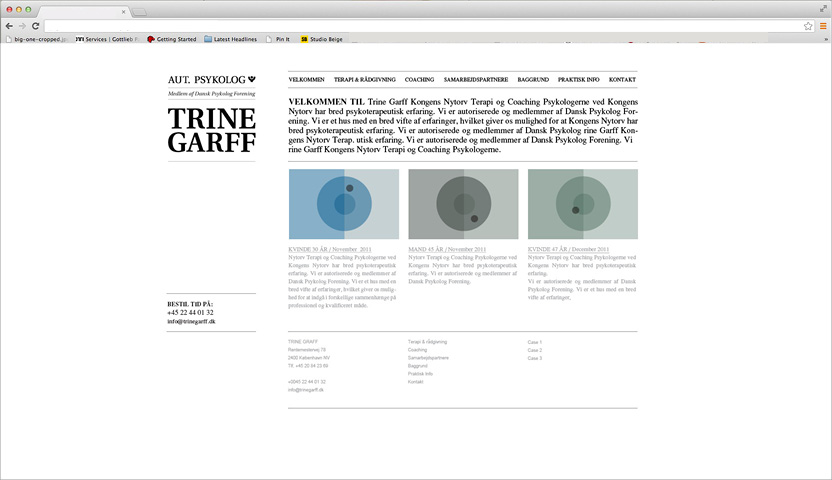Open the Getting Started bookmark
Image resolution: width=832 pixels, height=480 pixels.
[x=171, y=39]
